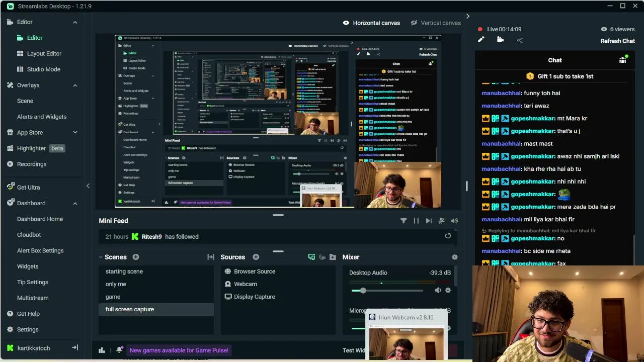Collapse the left sidebar with the arrow
This screenshot has height=362, width=644.
click(x=88, y=186)
